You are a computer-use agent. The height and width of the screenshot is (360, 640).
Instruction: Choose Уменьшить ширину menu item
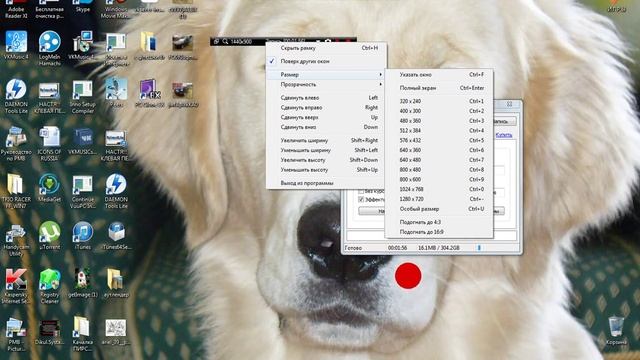[x=325, y=150]
